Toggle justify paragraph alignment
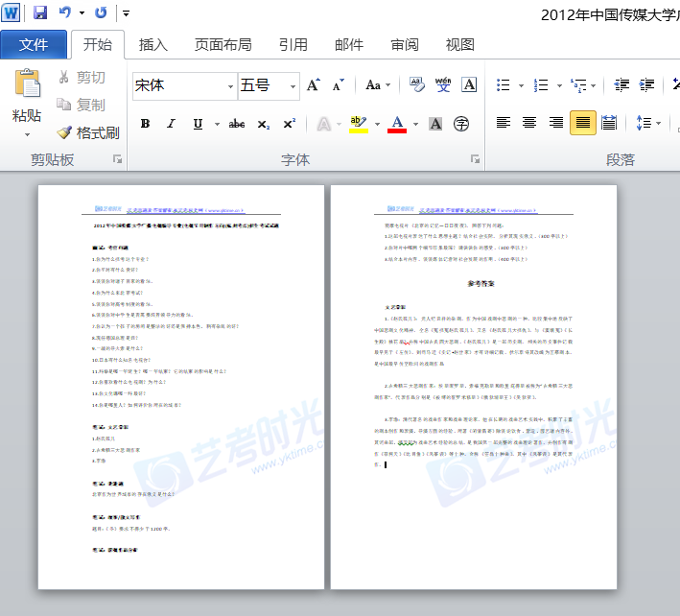680x616 pixels. point(582,123)
